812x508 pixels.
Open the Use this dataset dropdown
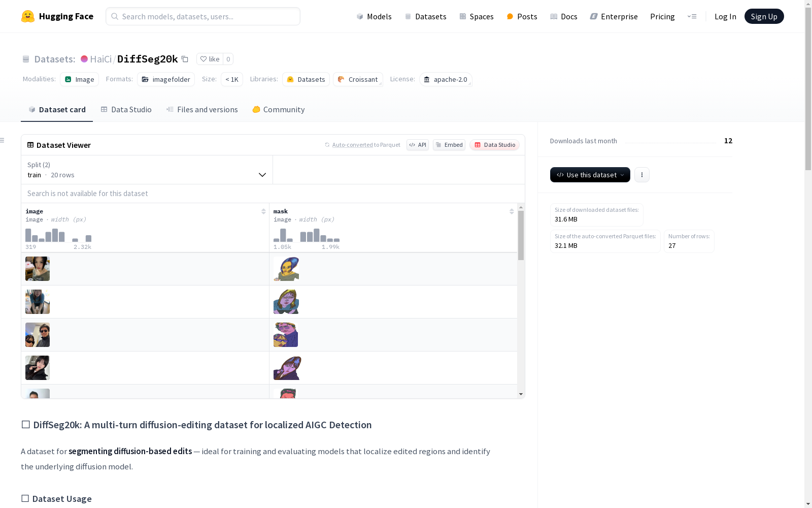(590, 175)
